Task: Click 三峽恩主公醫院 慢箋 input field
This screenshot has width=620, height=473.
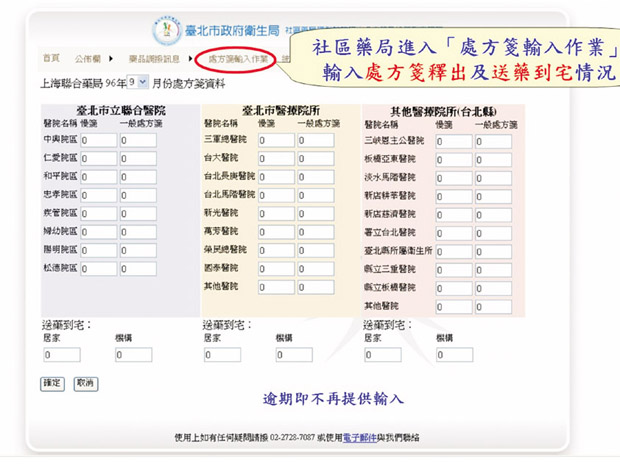Action: [x=453, y=141]
